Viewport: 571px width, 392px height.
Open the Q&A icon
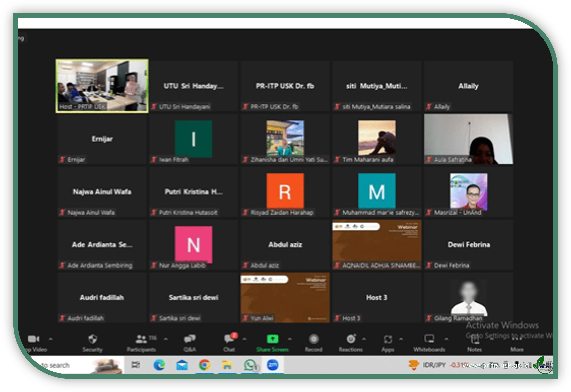coord(190,339)
